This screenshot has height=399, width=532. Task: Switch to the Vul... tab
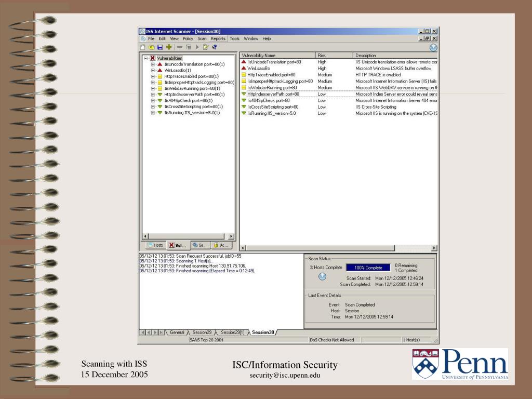click(x=178, y=245)
